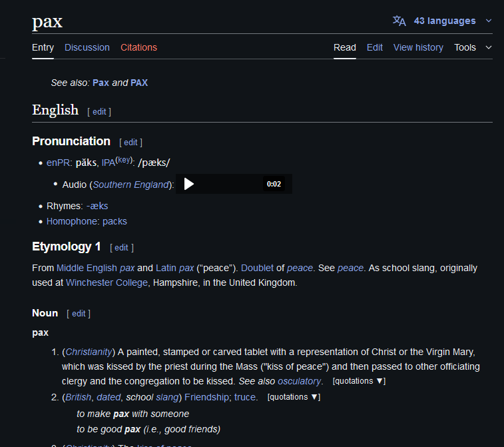
Task: Follow the See also PAX uppercase link
Action: [139, 83]
